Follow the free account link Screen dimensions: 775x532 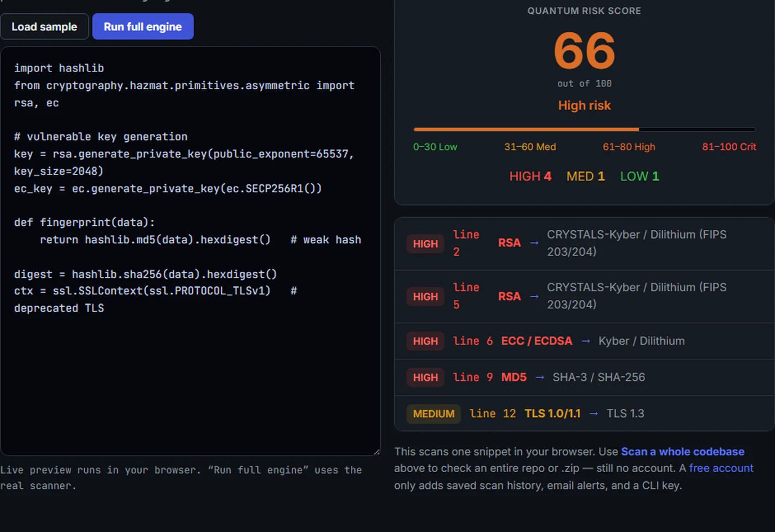click(x=721, y=468)
